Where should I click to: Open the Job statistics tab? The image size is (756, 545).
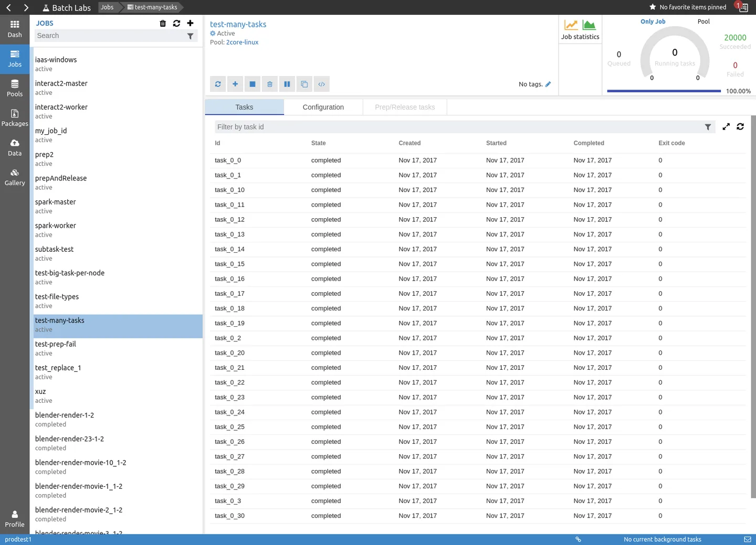click(580, 29)
